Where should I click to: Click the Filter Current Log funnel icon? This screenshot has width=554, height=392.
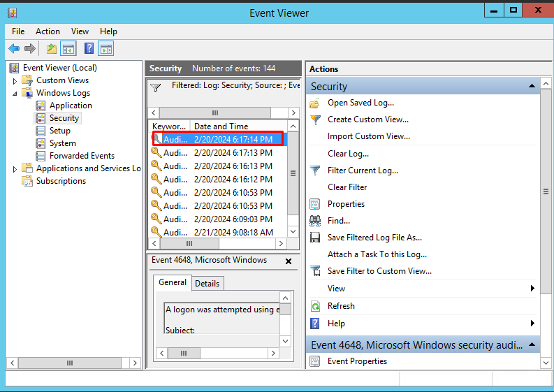(315, 170)
